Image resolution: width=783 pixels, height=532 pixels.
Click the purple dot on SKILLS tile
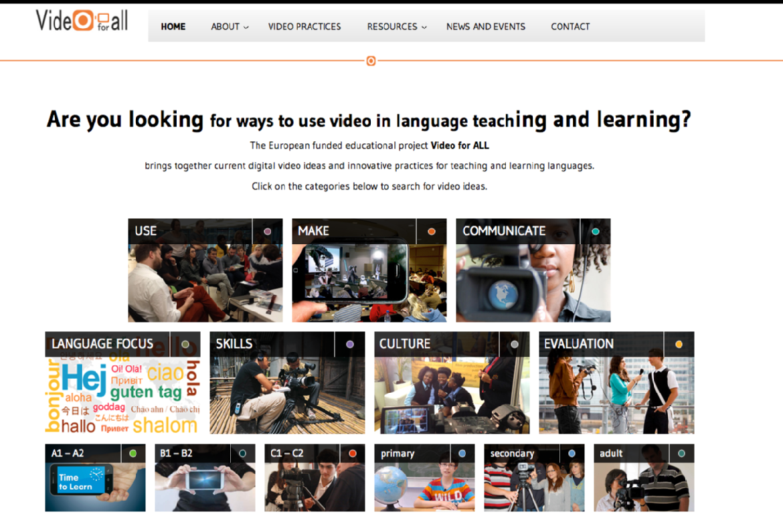(350, 345)
